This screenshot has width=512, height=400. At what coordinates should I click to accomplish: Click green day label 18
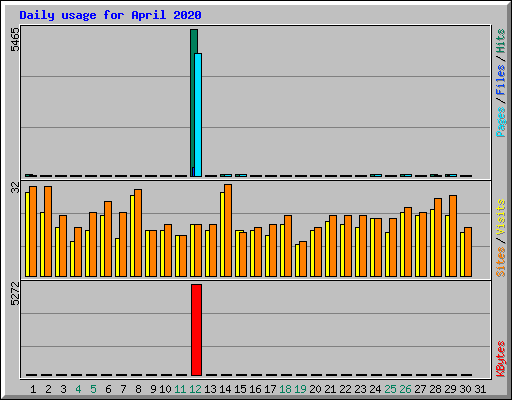(x=285, y=389)
